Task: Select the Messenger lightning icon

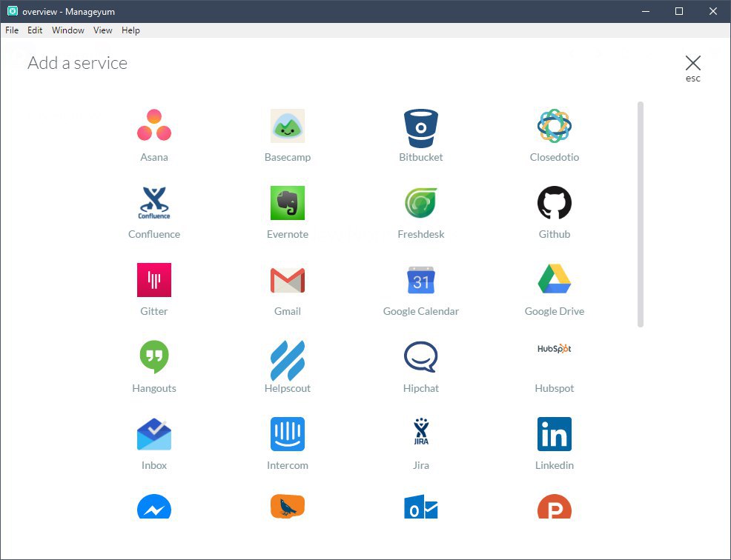Action: pos(154,507)
